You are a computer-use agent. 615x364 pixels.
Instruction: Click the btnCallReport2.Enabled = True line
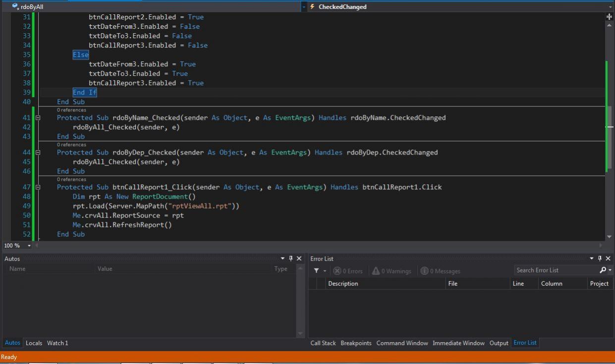(x=146, y=17)
